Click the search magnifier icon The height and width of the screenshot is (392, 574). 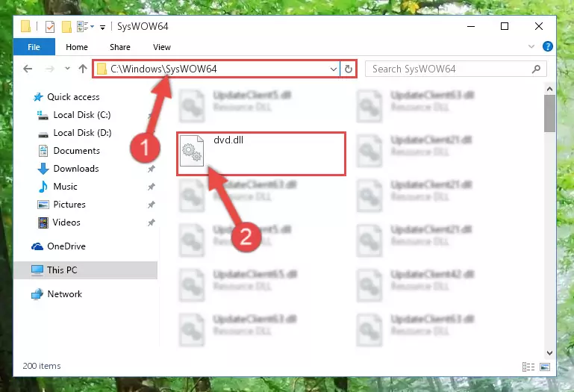coord(536,69)
